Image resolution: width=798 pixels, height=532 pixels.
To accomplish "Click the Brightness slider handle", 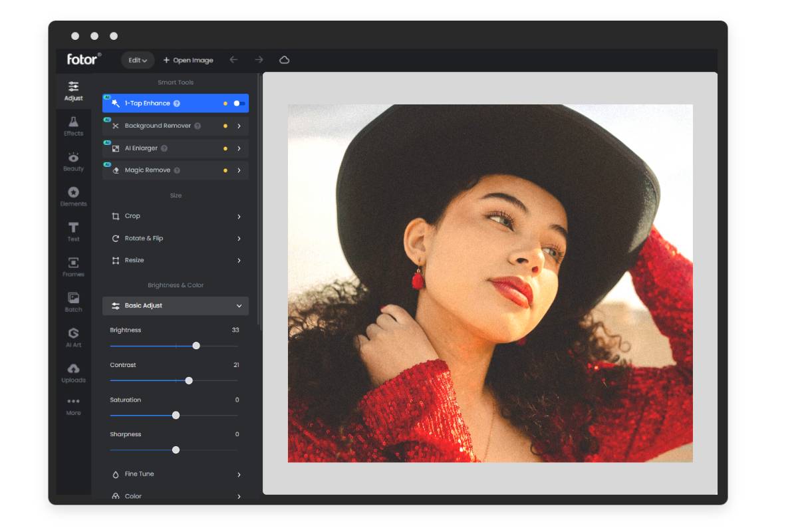I will point(196,346).
